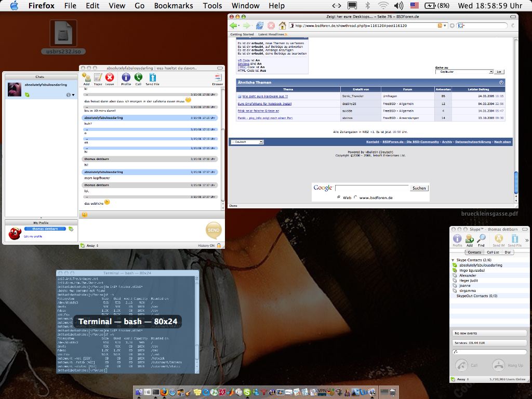Open the 'Wie sieht eure Hardware aus' link
This screenshot has width=532, height=399.
(x=265, y=96)
